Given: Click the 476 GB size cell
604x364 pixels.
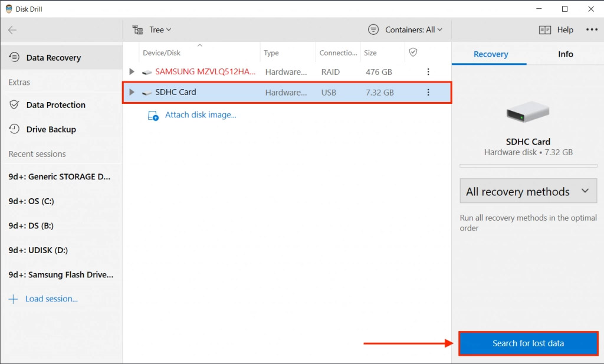Looking at the screenshot, I should click(x=379, y=72).
